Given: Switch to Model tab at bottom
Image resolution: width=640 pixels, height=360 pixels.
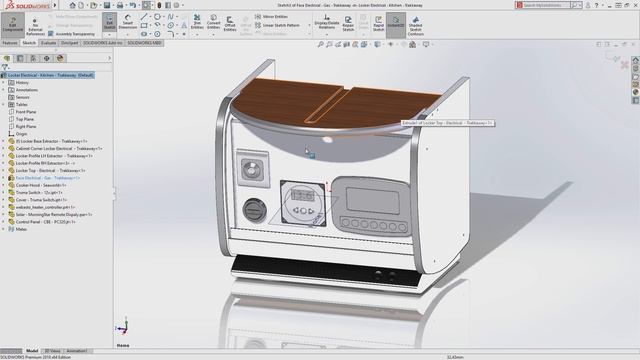Looking at the screenshot, I should pyautogui.click(x=32, y=351).
